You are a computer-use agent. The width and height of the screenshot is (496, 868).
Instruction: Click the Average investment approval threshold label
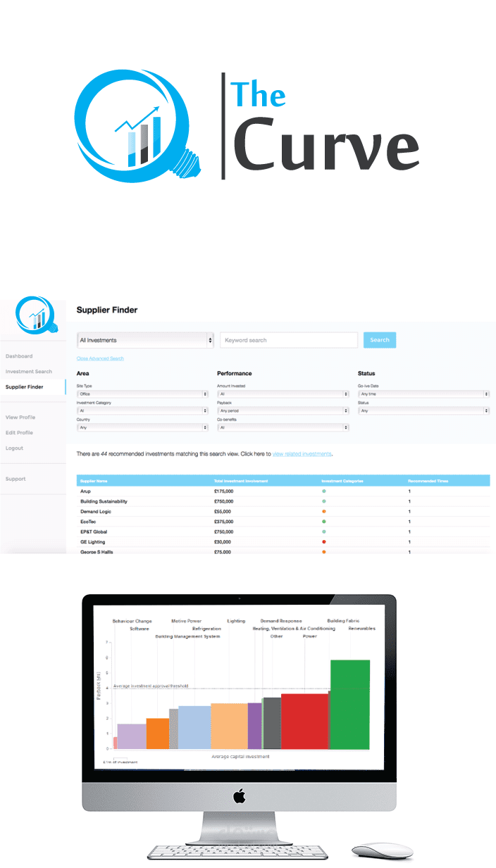pos(150,686)
